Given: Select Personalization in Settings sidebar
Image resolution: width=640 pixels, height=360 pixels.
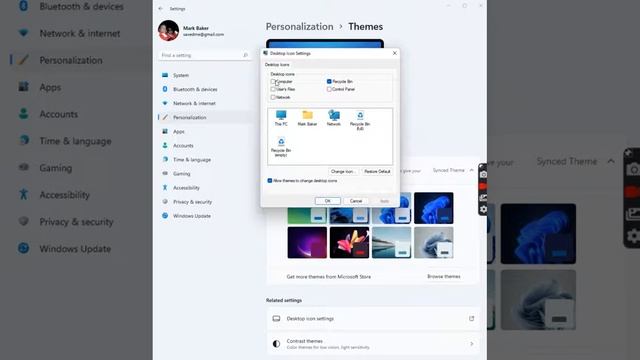Looking at the screenshot, I should coord(189,118).
